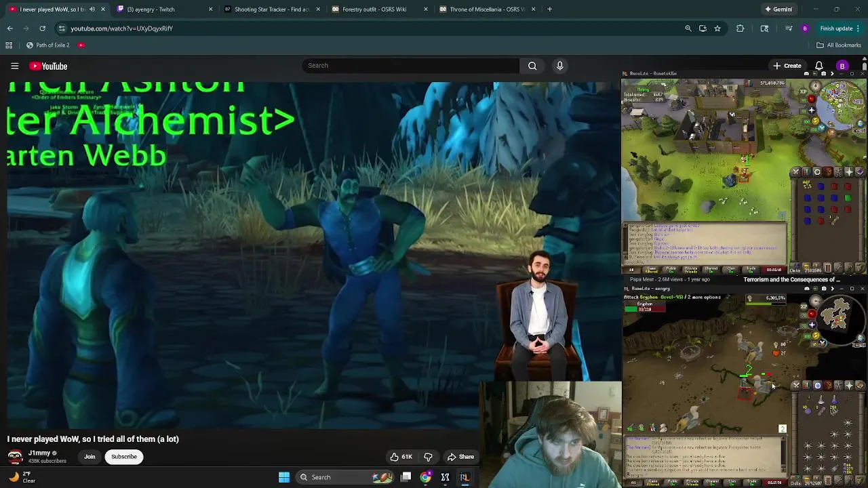Open the YouTube account avatar menu

coord(842,66)
